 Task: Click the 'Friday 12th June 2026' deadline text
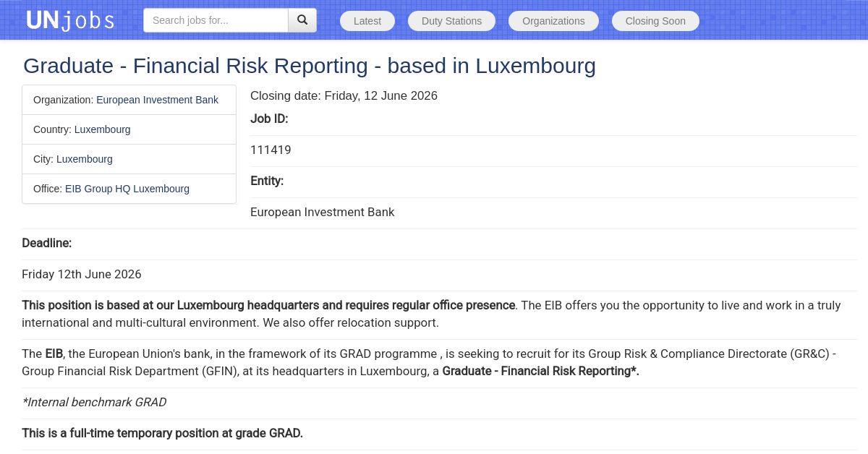pos(82,275)
